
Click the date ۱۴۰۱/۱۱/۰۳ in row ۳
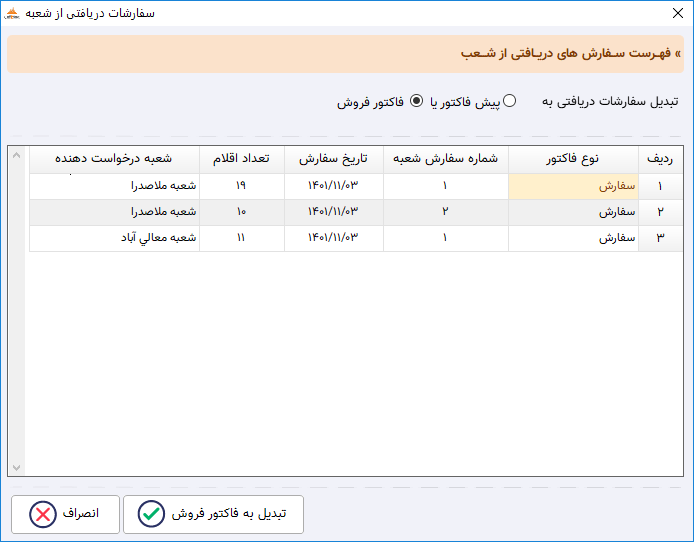pyautogui.click(x=334, y=238)
